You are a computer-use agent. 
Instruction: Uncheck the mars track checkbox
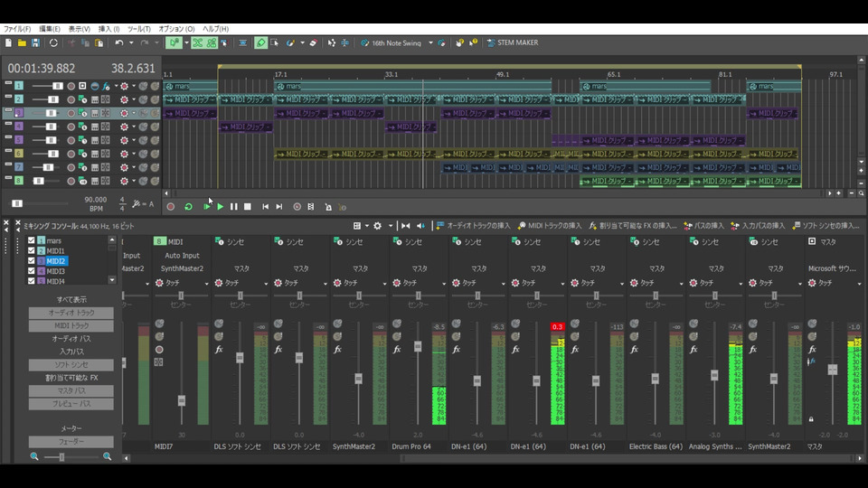click(x=32, y=241)
